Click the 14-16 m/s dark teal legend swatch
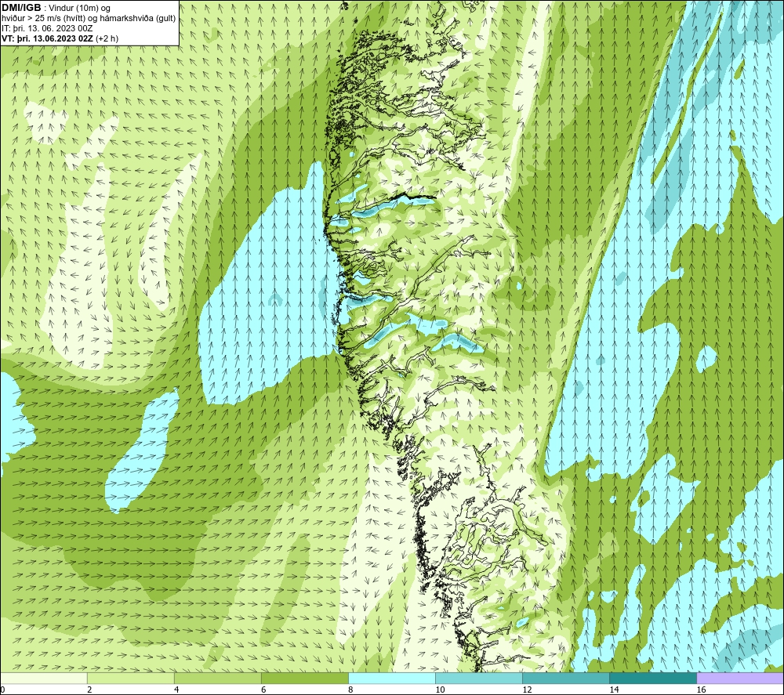 click(x=653, y=678)
